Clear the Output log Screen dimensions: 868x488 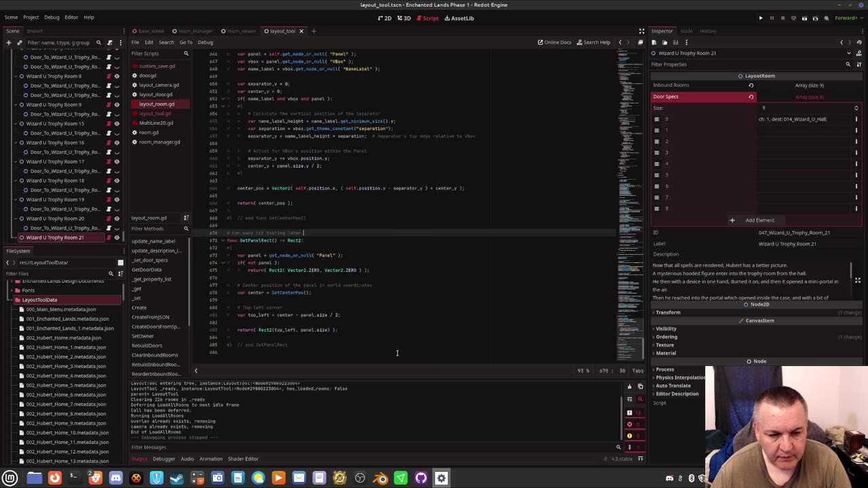coord(629,387)
